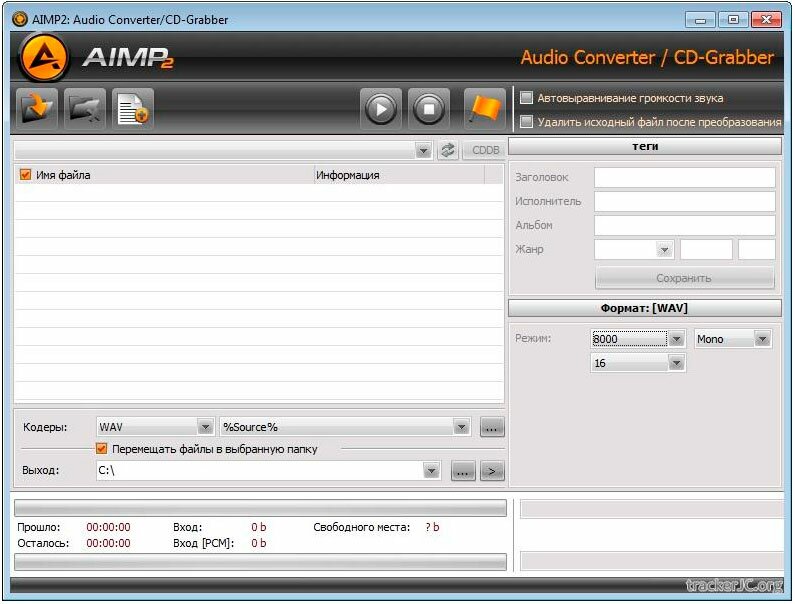Click the AIMP2 title bar app icon

pos(20,19)
